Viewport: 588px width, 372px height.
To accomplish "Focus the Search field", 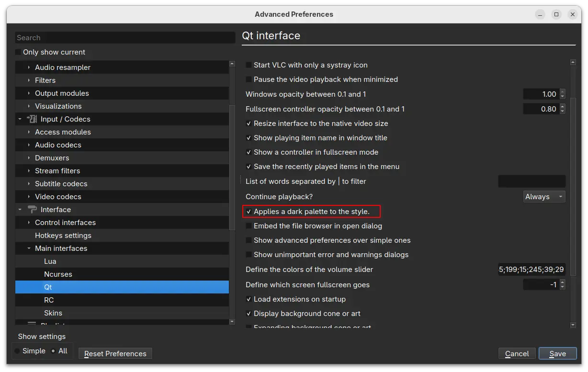I will 125,38.
